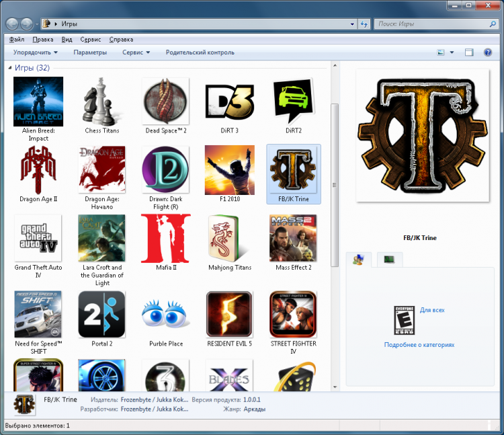Viewport: 504px width, 435px height.
Task: Click the Frozenbyte developer value
Action: click(x=155, y=409)
